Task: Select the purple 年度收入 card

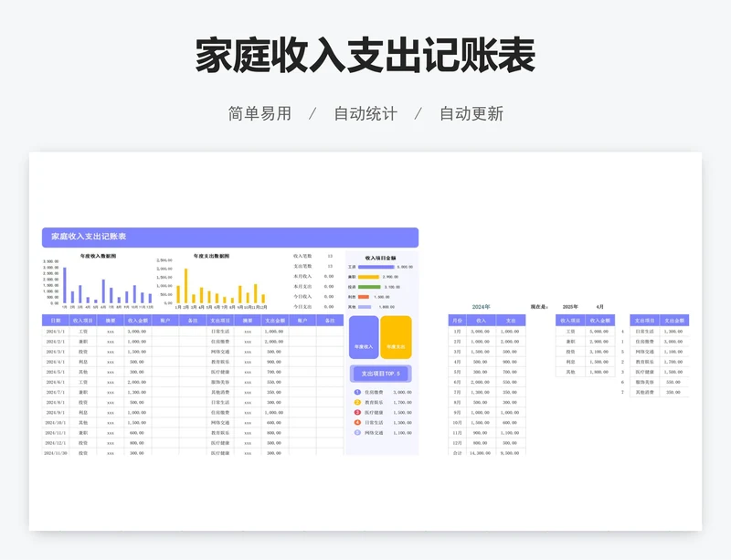Action: tap(364, 337)
